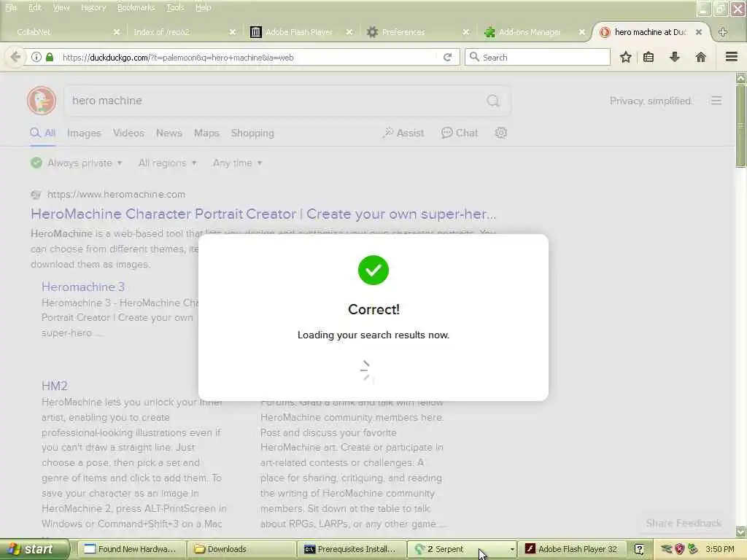747x560 pixels.
Task: Expand the Serpent taskbar group dropdown arrow
Action: (512, 549)
